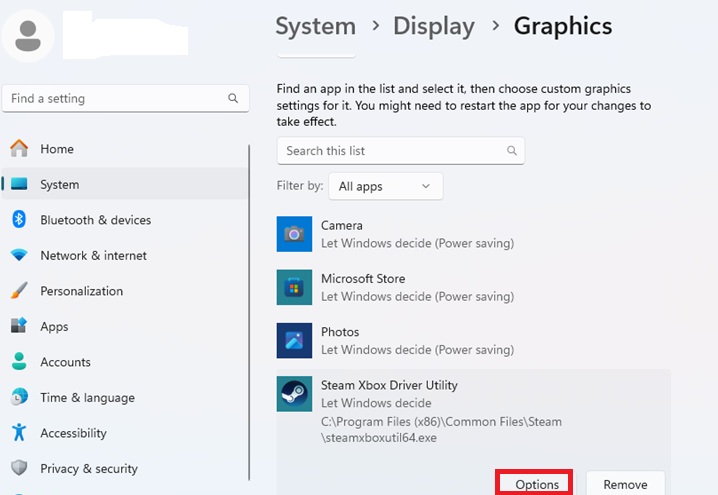Click the Personalization paintbrush icon
This screenshot has height=495, width=718.
click(19, 290)
